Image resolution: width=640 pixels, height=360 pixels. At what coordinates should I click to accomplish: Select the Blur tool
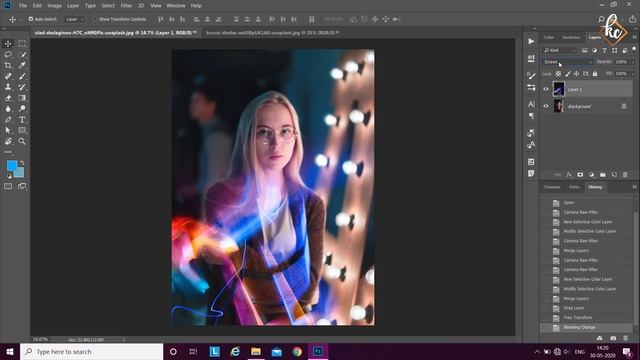point(8,109)
